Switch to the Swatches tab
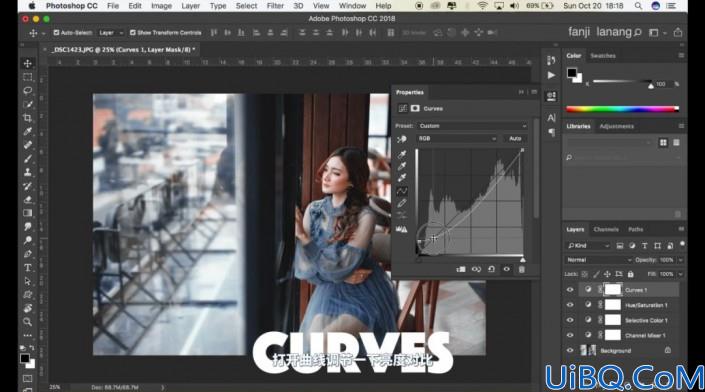 (x=603, y=56)
